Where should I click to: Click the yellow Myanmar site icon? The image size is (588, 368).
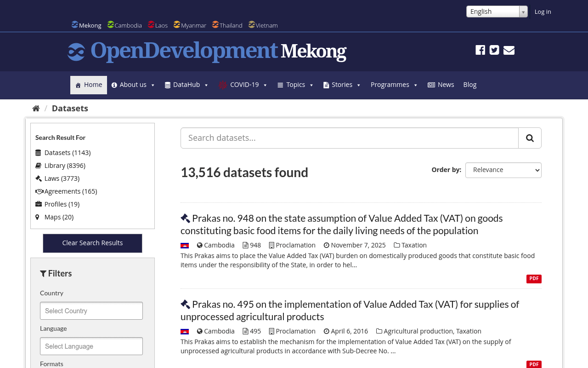[177, 24]
